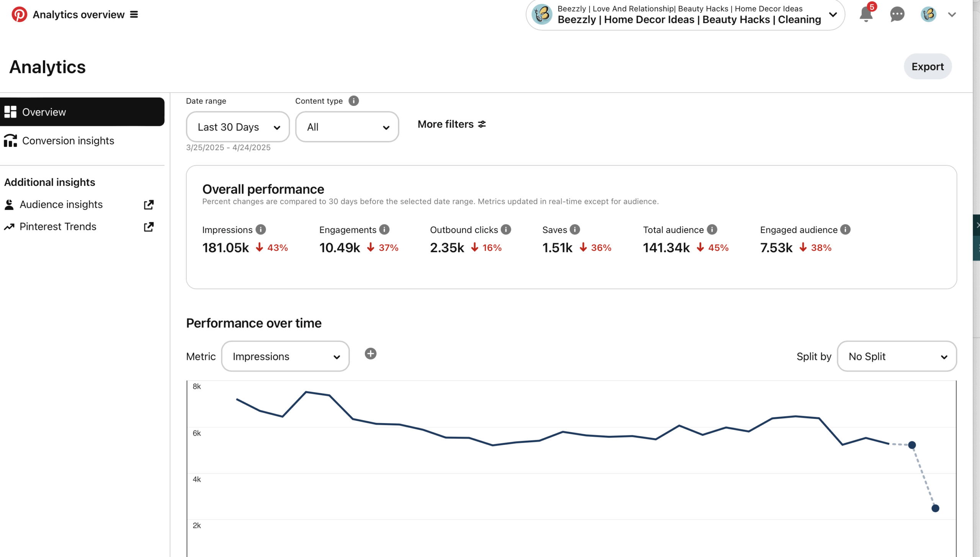Click the last data point on chart
The image size is (980, 557).
pos(935,508)
